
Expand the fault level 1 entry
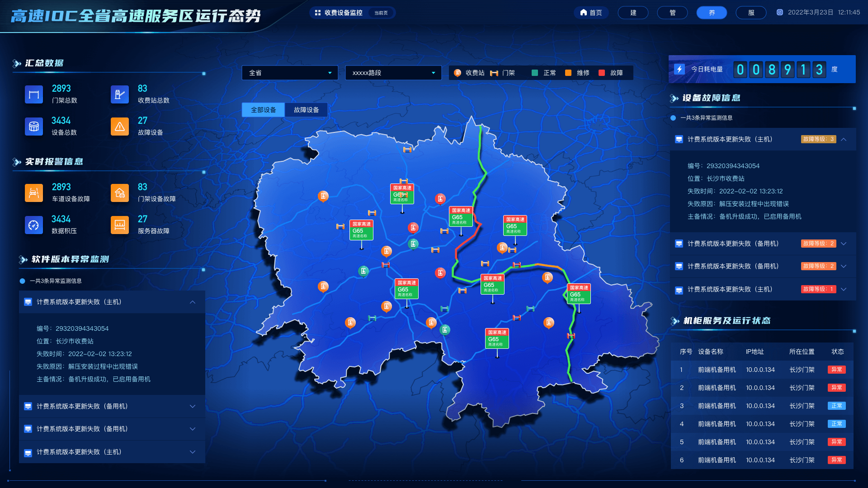coord(844,289)
